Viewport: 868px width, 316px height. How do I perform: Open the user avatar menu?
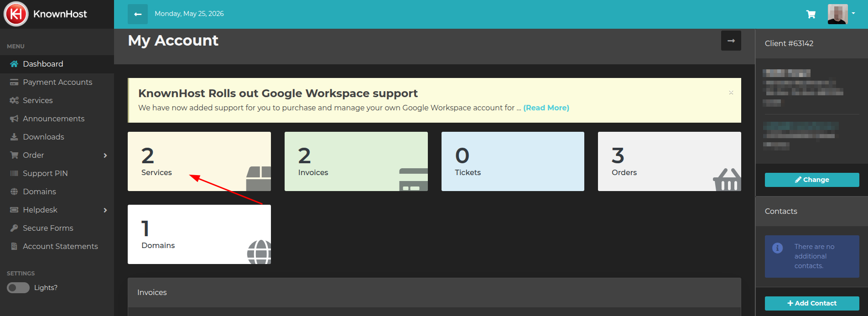[x=837, y=14]
